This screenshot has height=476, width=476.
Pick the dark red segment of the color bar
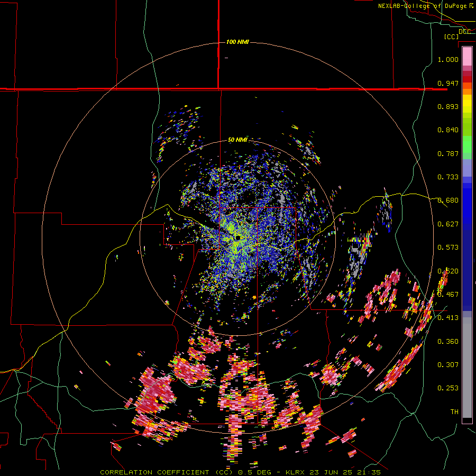pyautogui.click(x=467, y=79)
